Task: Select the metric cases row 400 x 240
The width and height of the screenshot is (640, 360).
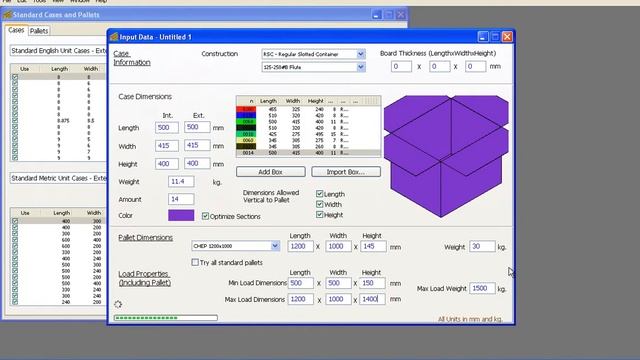Action: pyautogui.click(x=58, y=258)
